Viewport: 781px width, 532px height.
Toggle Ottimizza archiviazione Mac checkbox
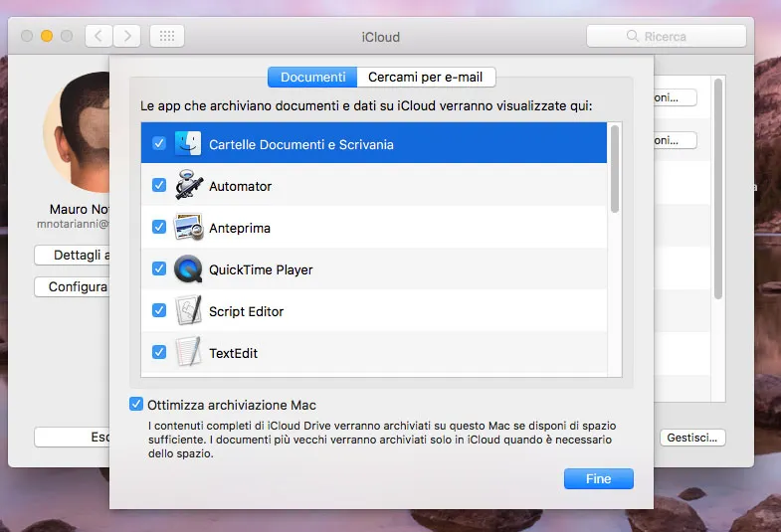[x=136, y=404]
